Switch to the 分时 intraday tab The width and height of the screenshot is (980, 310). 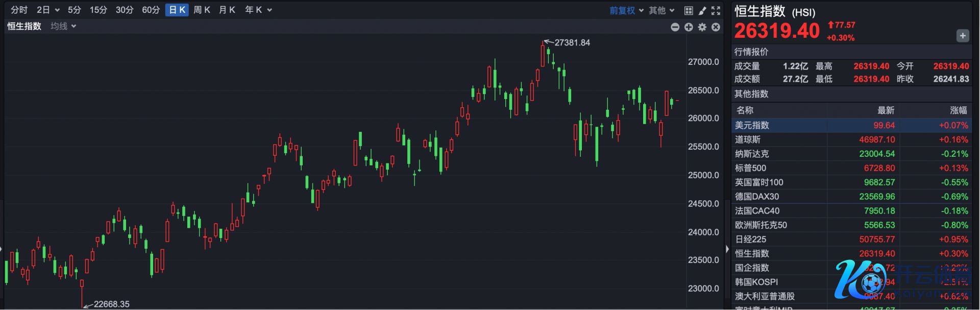pyautogui.click(x=19, y=10)
